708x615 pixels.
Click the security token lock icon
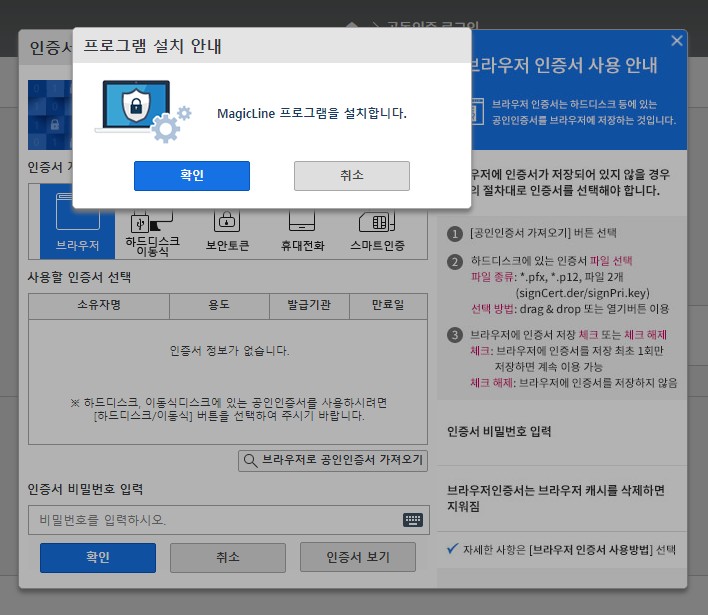(227, 221)
